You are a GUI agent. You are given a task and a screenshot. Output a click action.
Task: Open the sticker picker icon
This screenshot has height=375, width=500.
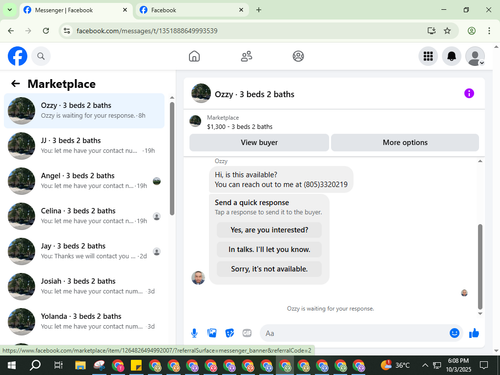[229, 333]
